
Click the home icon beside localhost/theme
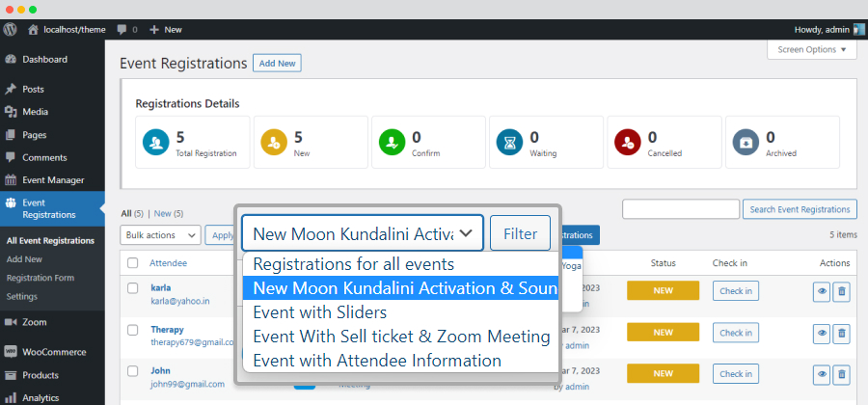coord(34,29)
